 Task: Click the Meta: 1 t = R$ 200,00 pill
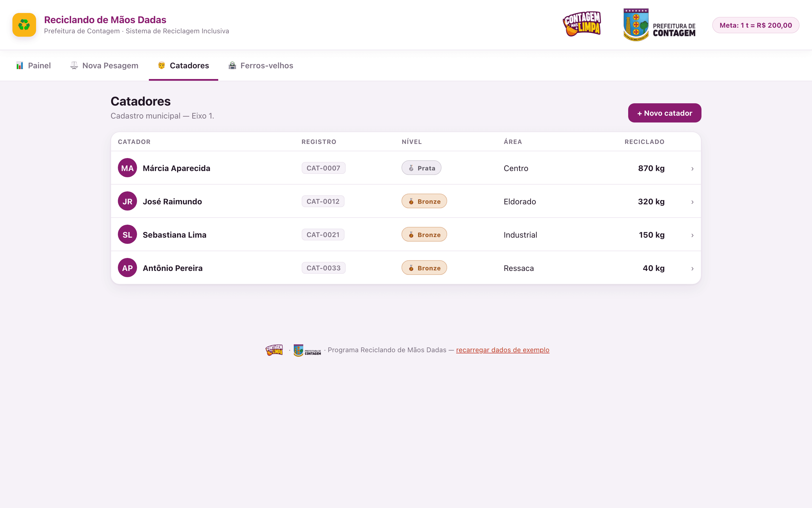[x=756, y=25]
